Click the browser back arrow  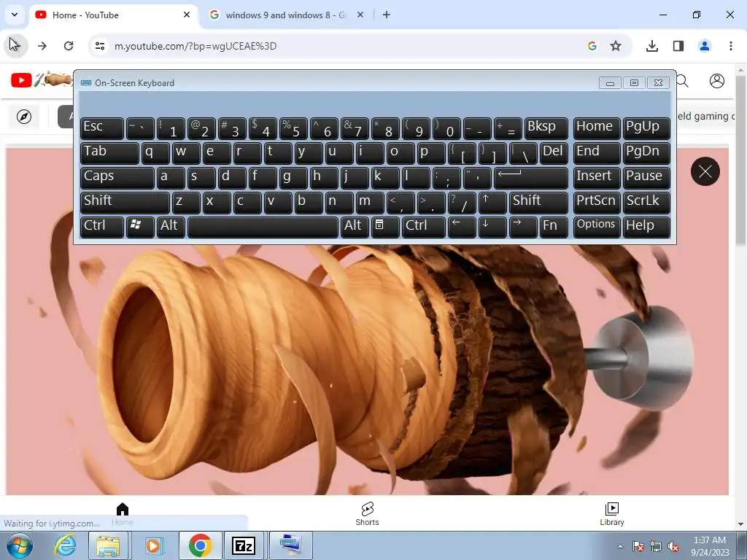(15, 46)
